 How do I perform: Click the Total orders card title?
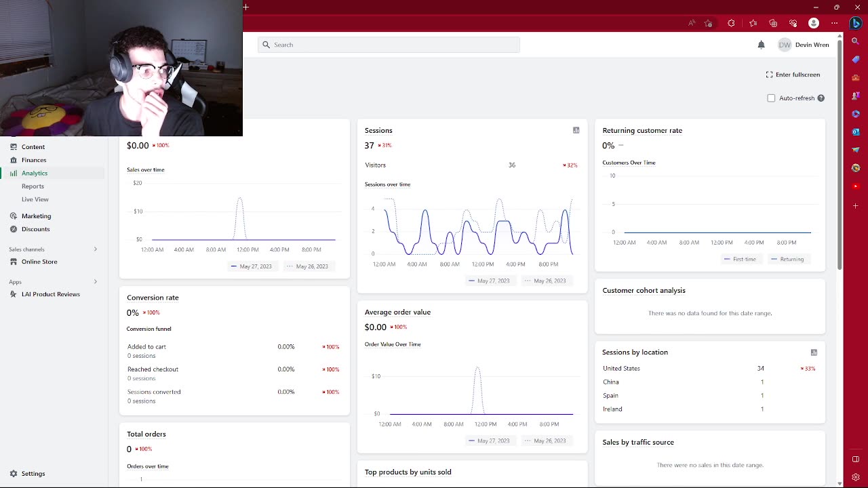point(146,434)
